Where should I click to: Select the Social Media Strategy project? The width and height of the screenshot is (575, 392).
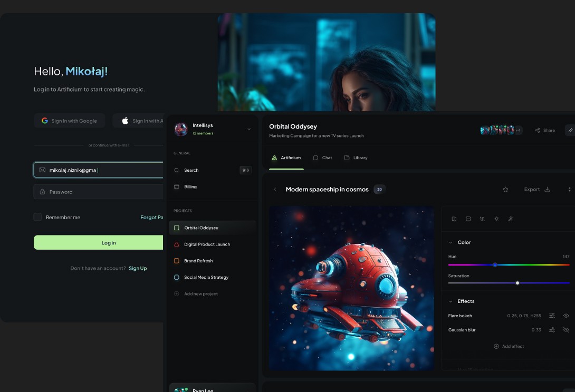click(x=212, y=277)
